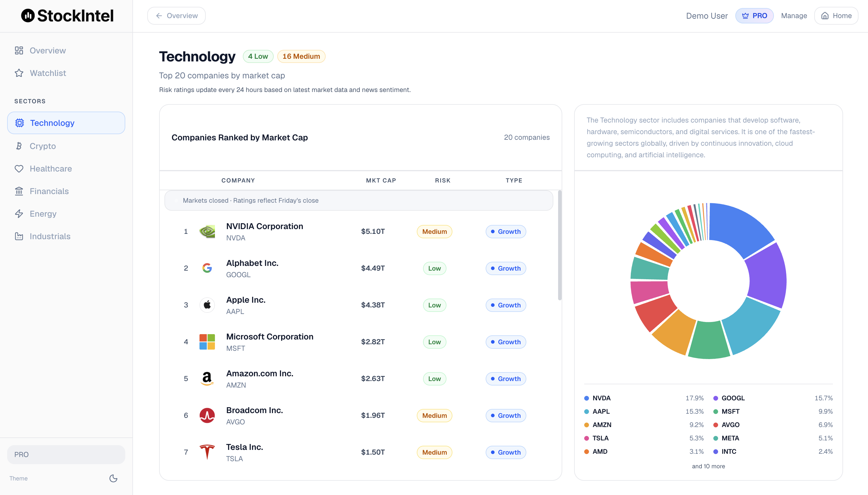Click the Growth tag on Tesla row

[x=506, y=452]
